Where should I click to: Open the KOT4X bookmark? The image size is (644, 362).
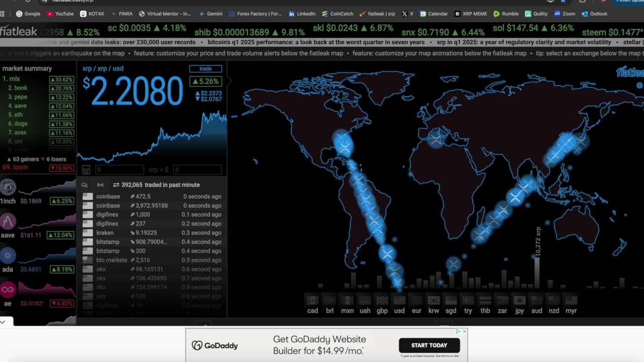tap(92, 14)
